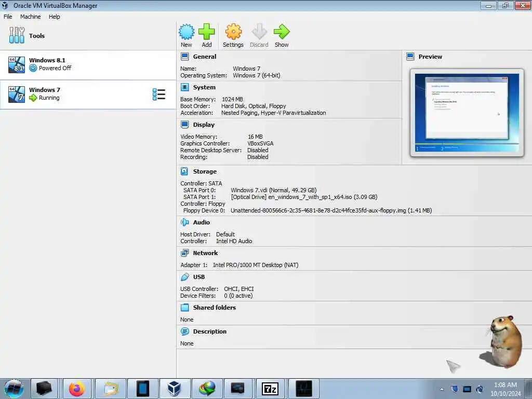The width and height of the screenshot is (532, 399).
Task: Open the Tools wrench icon
Action: (17, 35)
